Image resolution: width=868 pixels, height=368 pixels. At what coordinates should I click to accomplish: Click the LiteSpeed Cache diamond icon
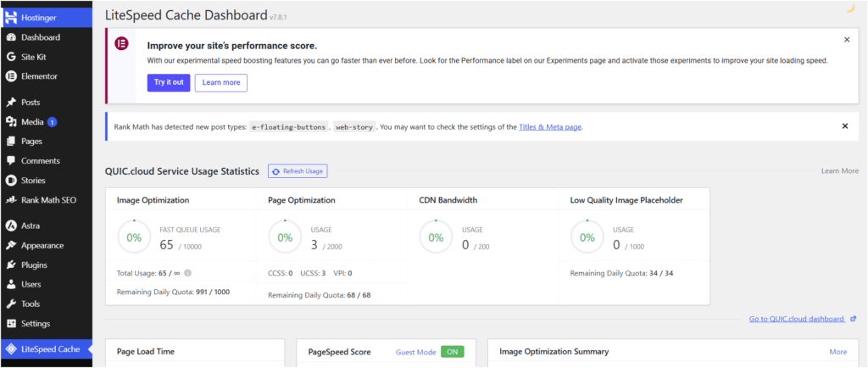click(10, 349)
